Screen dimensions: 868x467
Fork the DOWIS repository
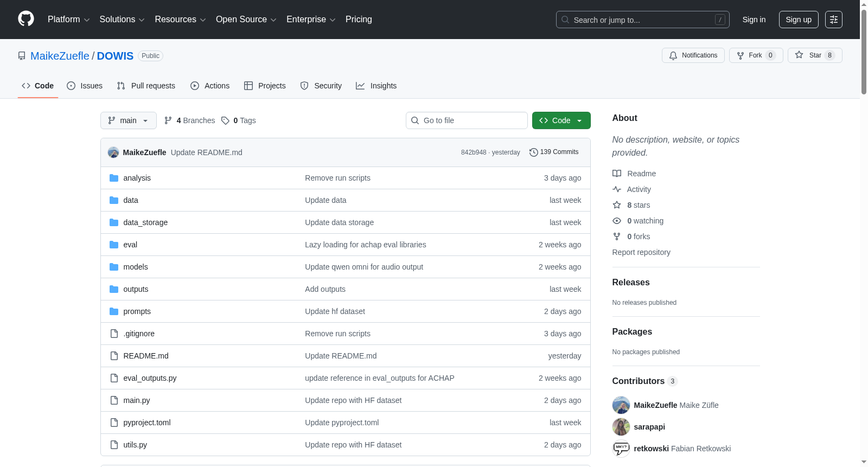(756, 55)
